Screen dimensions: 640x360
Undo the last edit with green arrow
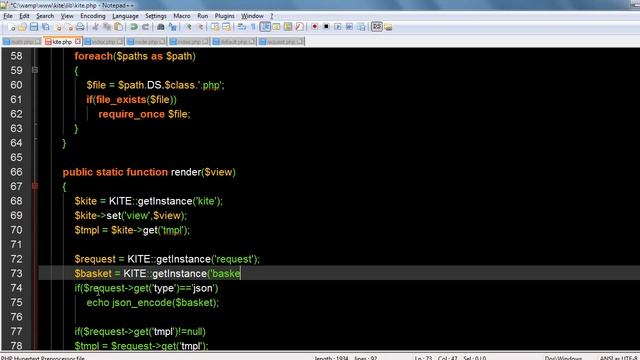point(133,27)
